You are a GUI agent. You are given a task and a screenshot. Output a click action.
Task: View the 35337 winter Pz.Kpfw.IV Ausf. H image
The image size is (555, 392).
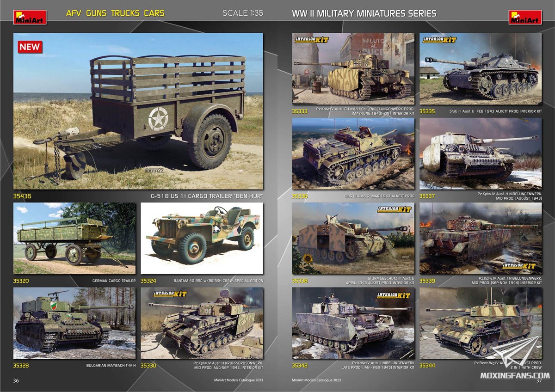coord(481,153)
